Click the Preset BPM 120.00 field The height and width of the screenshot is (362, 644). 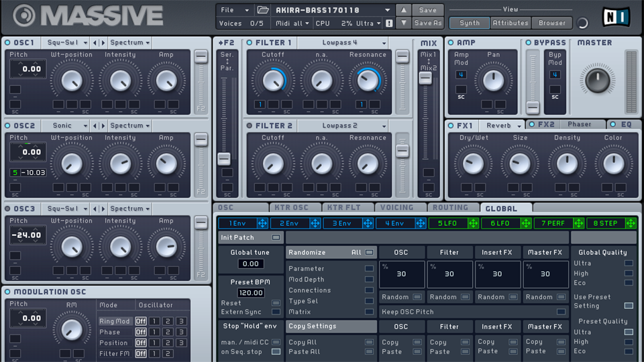[250, 293]
